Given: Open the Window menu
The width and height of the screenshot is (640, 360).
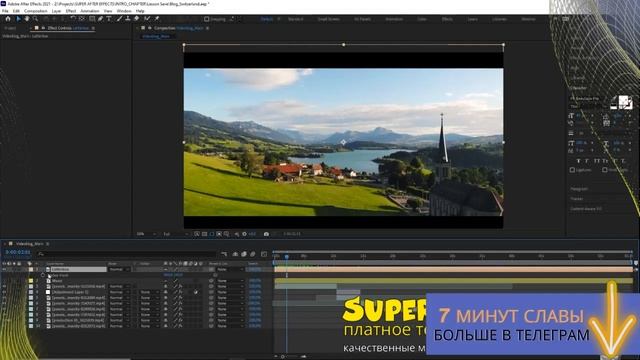Looking at the screenshot, I should tap(124, 11).
